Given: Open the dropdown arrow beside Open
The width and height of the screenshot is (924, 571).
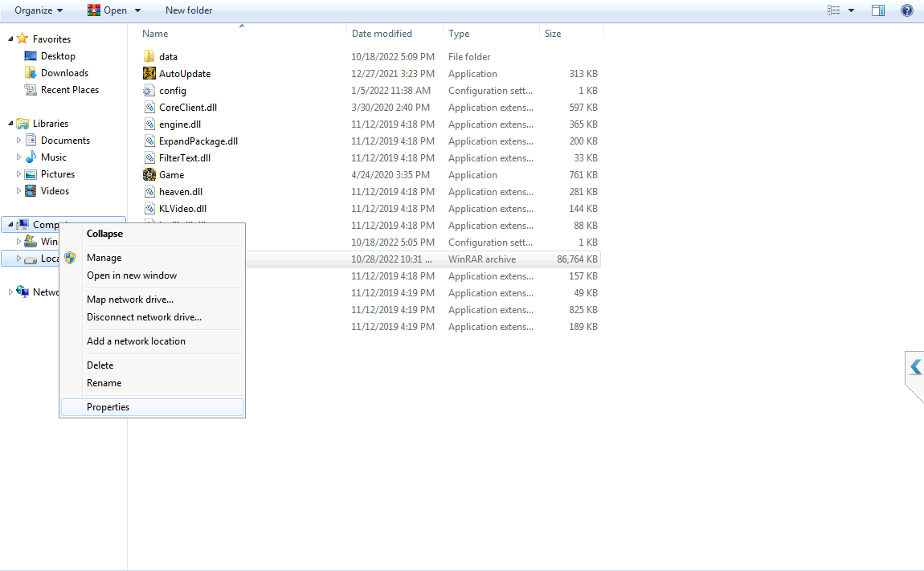Looking at the screenshot, I should pyautogui.click(x=137, y=10).
